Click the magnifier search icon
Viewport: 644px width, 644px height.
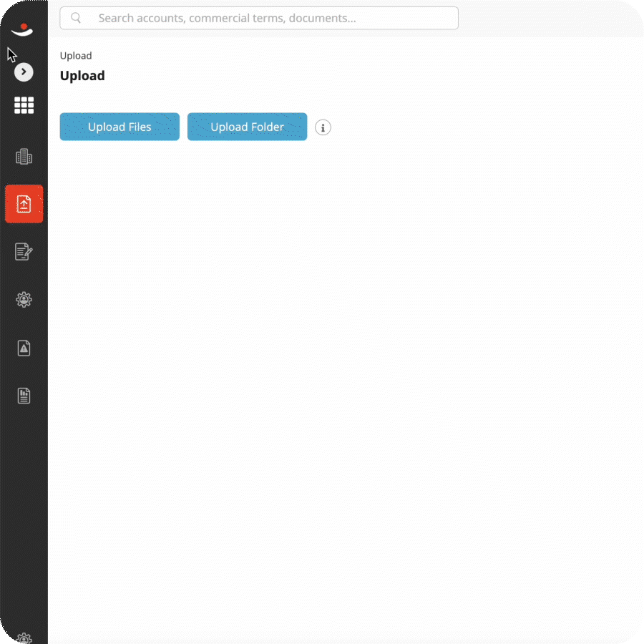pos(76,18)
